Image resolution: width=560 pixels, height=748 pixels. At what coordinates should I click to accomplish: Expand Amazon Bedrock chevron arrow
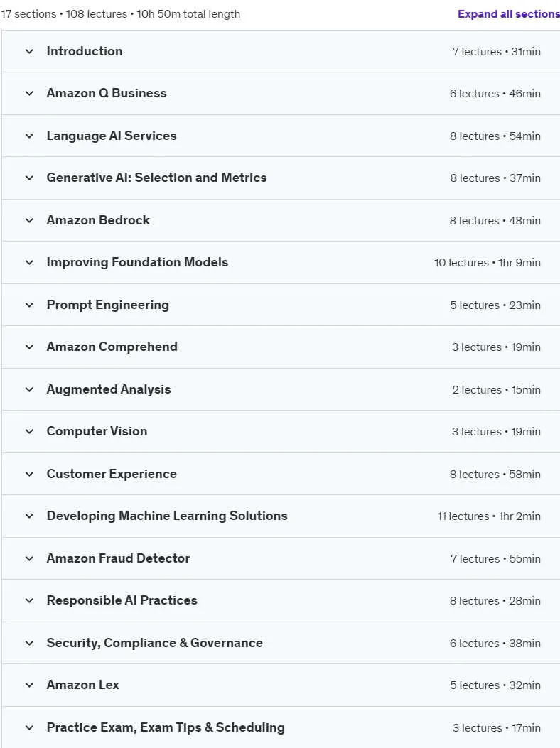(x=30, y=220)
